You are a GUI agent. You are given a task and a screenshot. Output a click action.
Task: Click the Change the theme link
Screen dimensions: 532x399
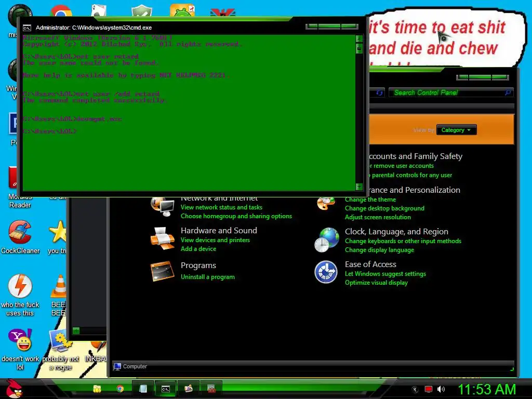[370, 199]
